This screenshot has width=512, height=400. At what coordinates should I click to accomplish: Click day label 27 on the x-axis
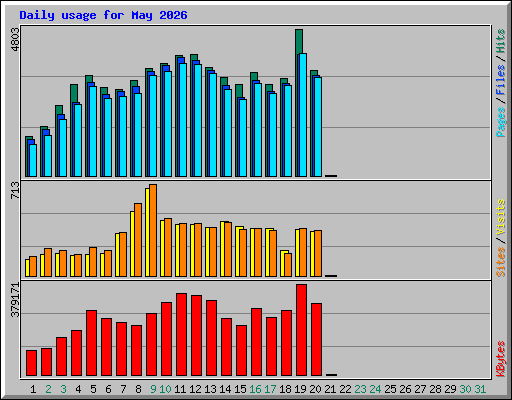point(420,389)
